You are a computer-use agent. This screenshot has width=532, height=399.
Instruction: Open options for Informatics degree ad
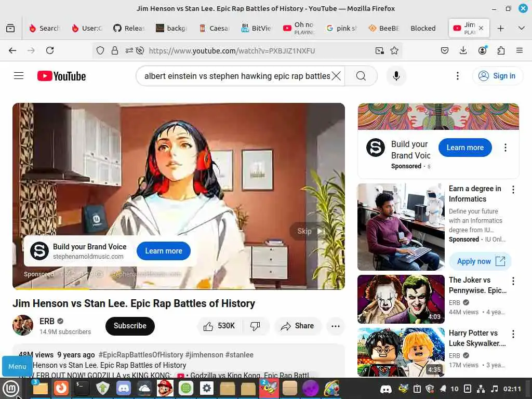[513, 190]
